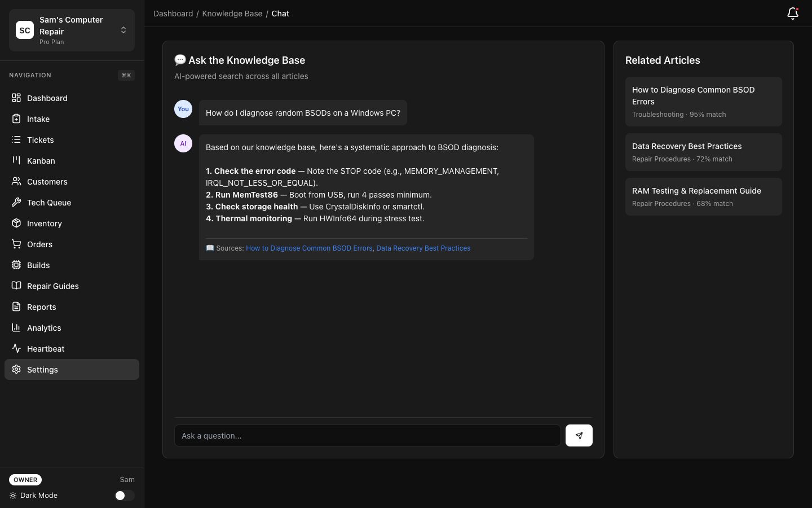The width and height of the screenshot is (812, 508).
Task: Open the 'Data Recovery Best Practices' source link
Action: 423,248
